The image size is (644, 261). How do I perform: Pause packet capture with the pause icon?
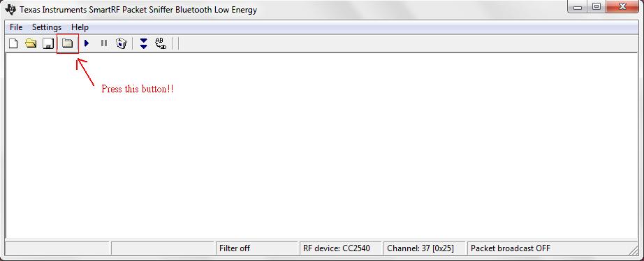coord(104,43)
